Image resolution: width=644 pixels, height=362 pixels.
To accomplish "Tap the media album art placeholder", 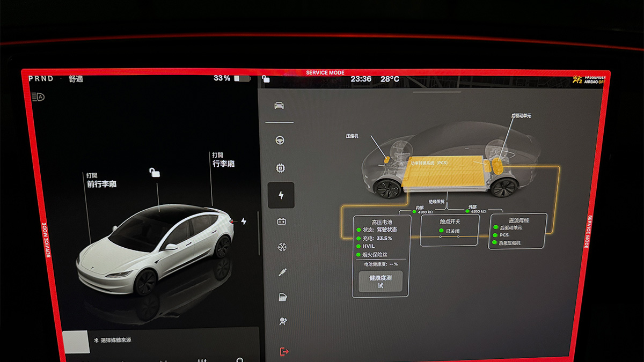I will (x=76, y=342).
